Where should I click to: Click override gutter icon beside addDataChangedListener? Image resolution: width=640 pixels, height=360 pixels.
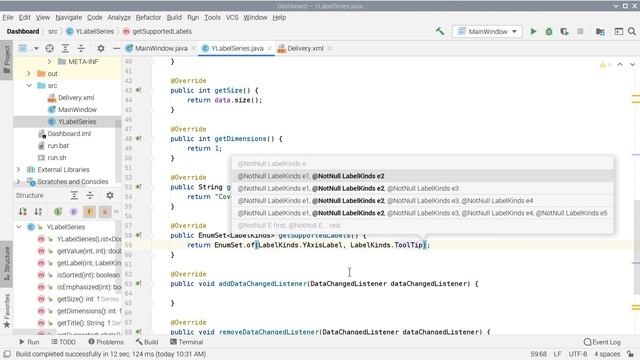139,284
